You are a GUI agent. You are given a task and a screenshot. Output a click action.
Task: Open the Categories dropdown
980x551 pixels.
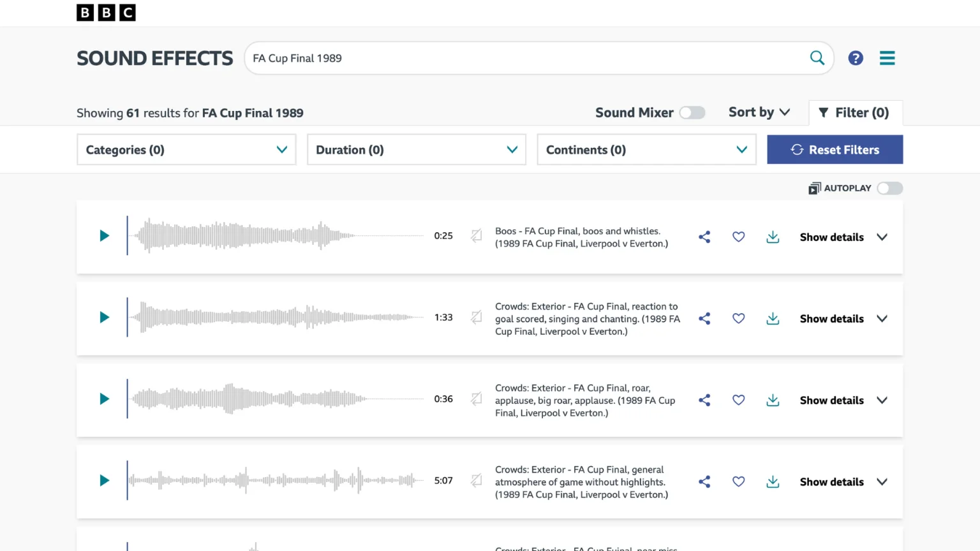186,150
